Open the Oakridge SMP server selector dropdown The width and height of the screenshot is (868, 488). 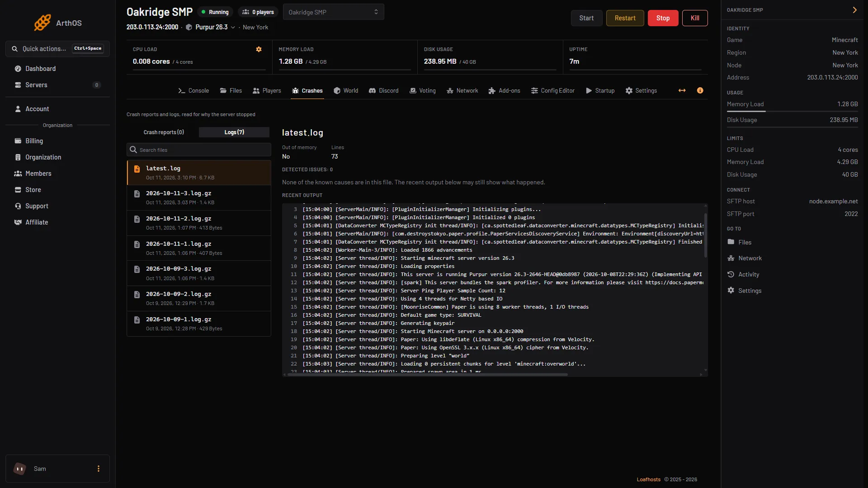coord(333,12)
